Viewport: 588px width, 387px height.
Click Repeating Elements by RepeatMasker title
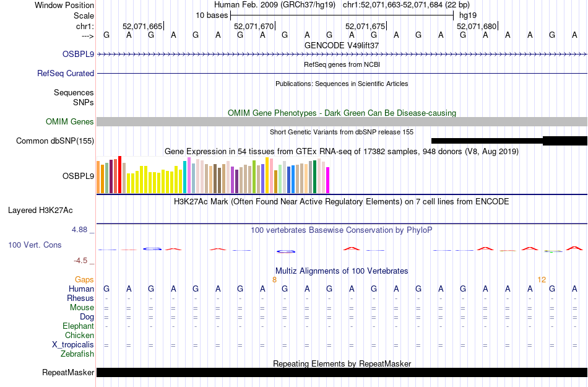pos(342,363)
